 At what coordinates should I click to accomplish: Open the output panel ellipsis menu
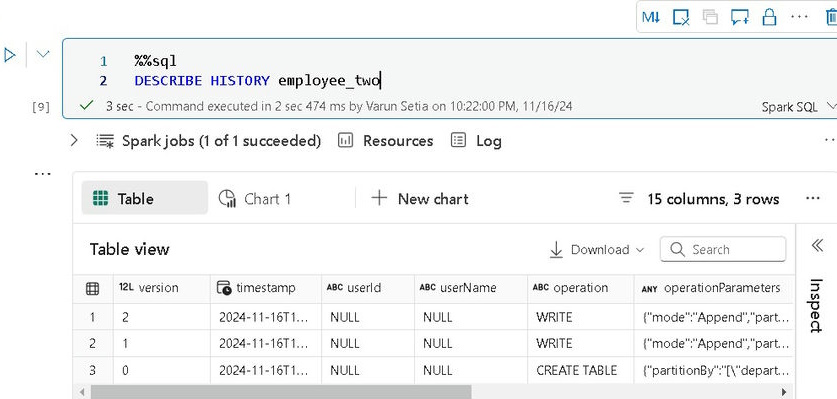(812, 199)
